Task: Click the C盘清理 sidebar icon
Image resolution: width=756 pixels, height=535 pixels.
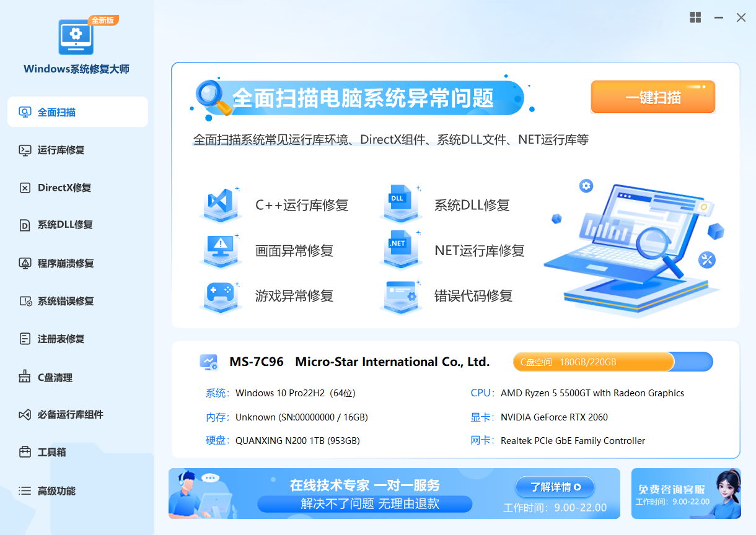Action: (25, 377)
